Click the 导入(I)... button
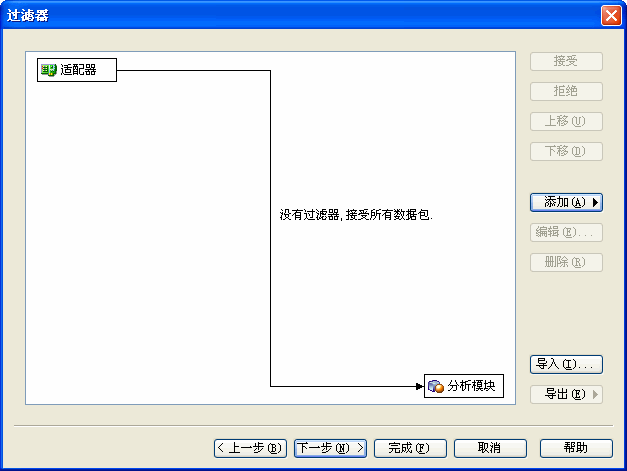This screenshot has height=471, width=627. [566, 364]
